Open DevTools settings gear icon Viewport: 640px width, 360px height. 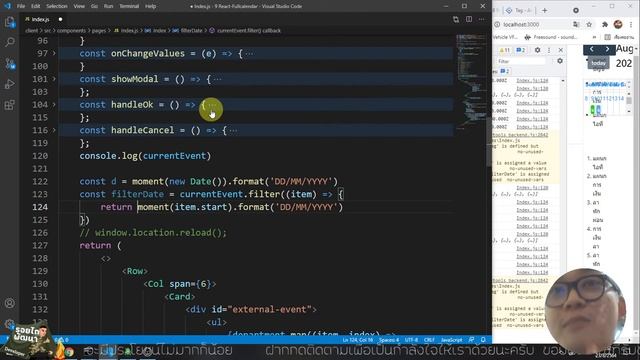(538, 50)
